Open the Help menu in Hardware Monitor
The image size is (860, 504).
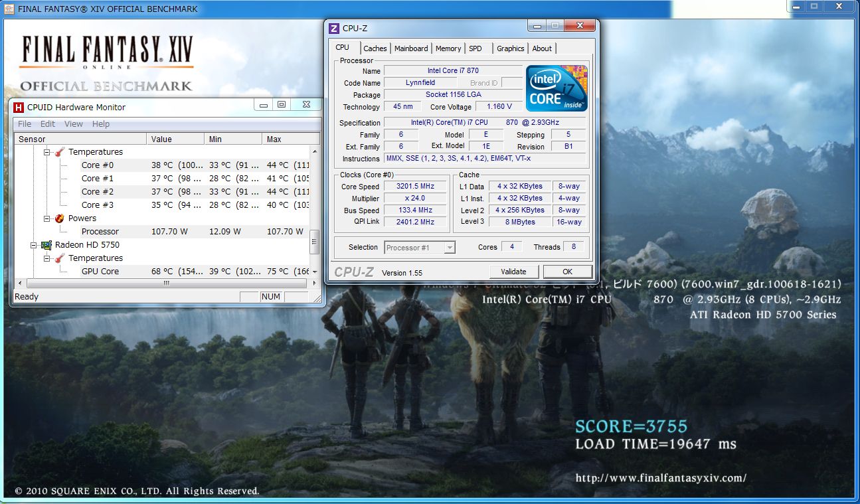click(101, 124)
